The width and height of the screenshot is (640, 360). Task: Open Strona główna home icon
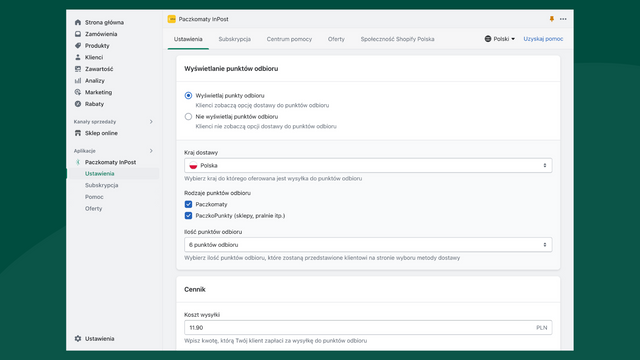click(x=78, y=22)
